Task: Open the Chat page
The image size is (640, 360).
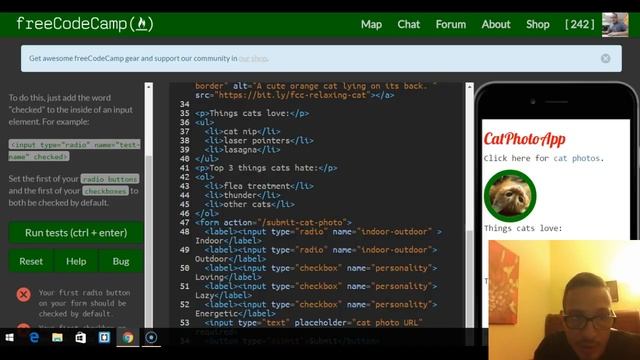Action: coord(409,24)
